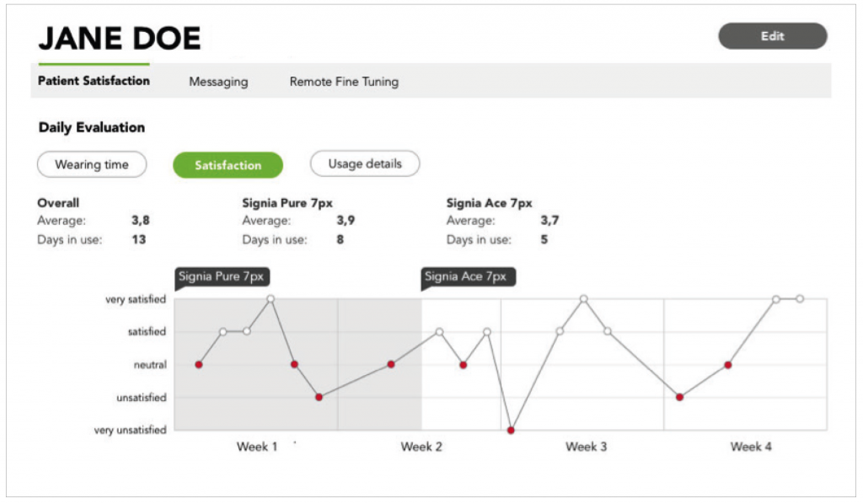Viewport: 863px width, 504px height.
Task: Show Usage details view
Action: 365,164
